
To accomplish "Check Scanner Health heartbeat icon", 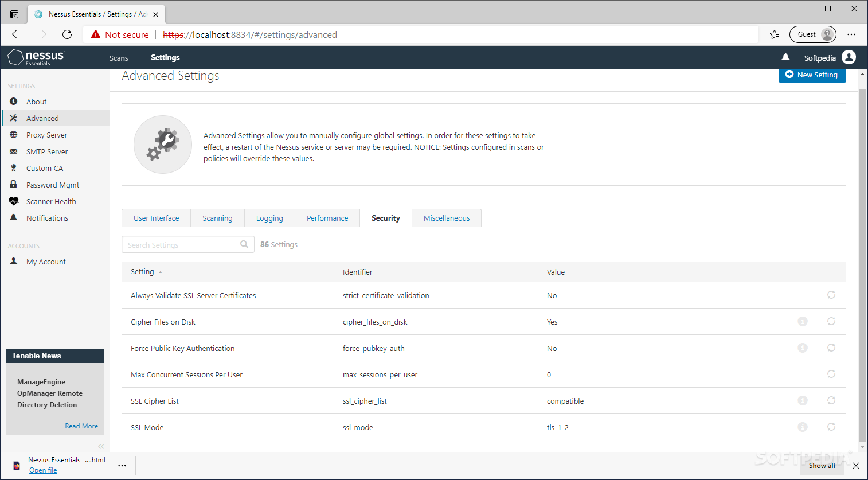I will (x=13, y=201).
